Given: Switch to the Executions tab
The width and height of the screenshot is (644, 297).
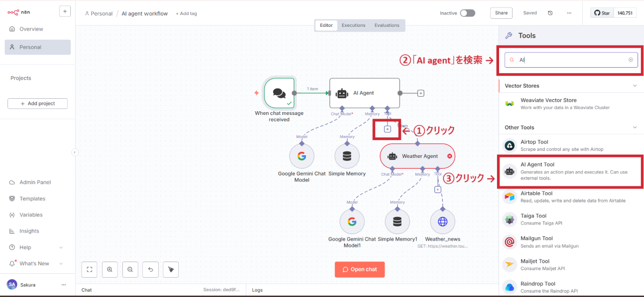Looking at the screenshot, I should (x=354, y=25).
